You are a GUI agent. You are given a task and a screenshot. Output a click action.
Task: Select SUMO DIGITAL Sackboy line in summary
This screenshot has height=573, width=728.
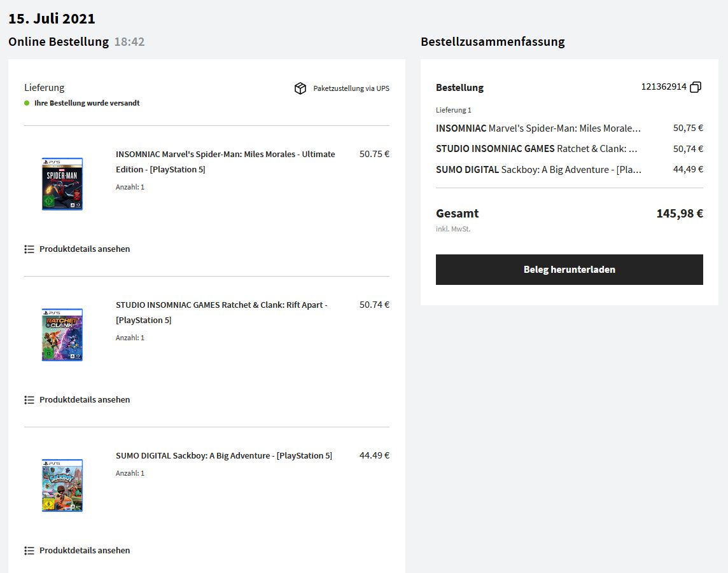tap(538, 170)
